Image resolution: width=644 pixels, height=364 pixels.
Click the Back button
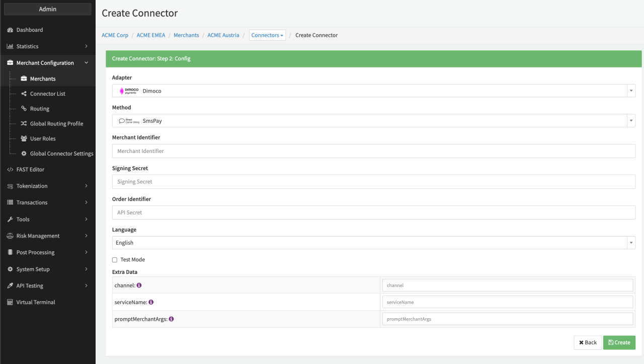(x=588, y=342)
